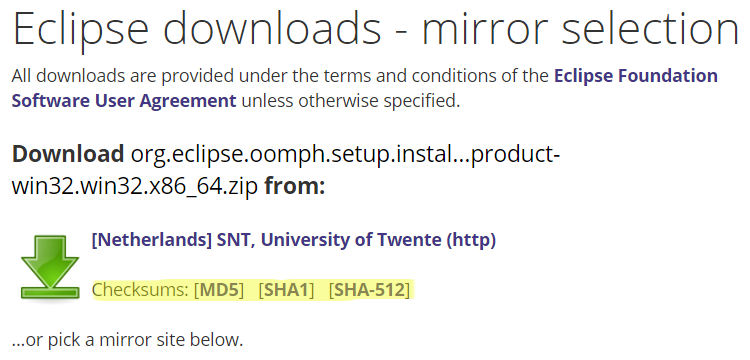Open the Eclipse Foundation link on the first line
The image size is (750, 360).
[636, 76]
